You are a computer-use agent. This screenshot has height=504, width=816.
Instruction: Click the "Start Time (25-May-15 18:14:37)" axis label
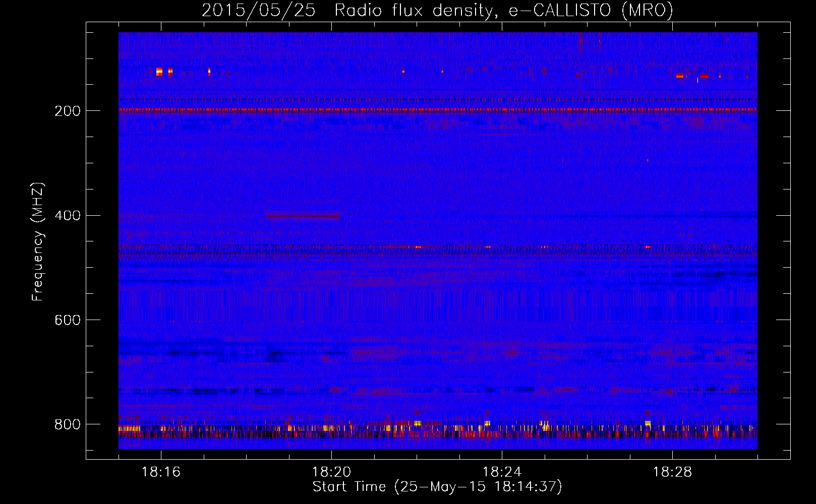coord(437,487)
